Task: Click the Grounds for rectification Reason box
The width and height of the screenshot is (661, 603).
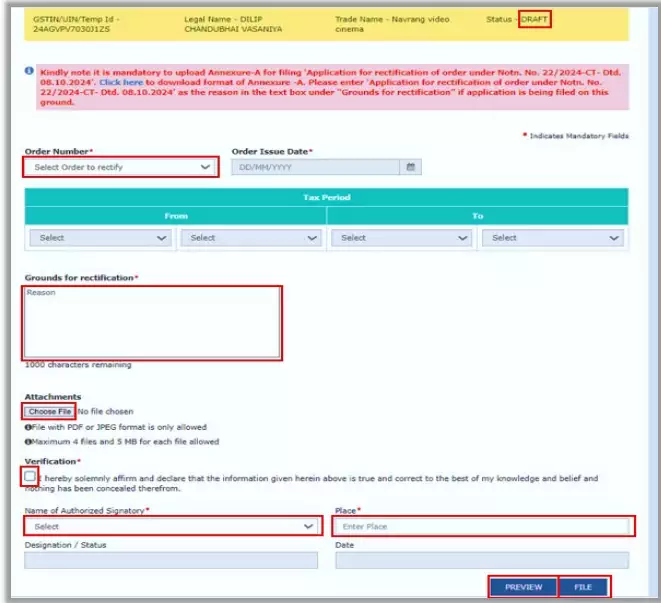Action: coord(152,323)
